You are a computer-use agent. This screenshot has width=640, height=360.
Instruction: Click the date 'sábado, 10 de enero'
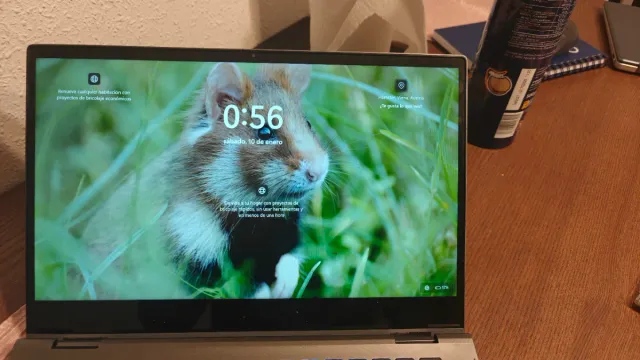(x=253, y=142)
